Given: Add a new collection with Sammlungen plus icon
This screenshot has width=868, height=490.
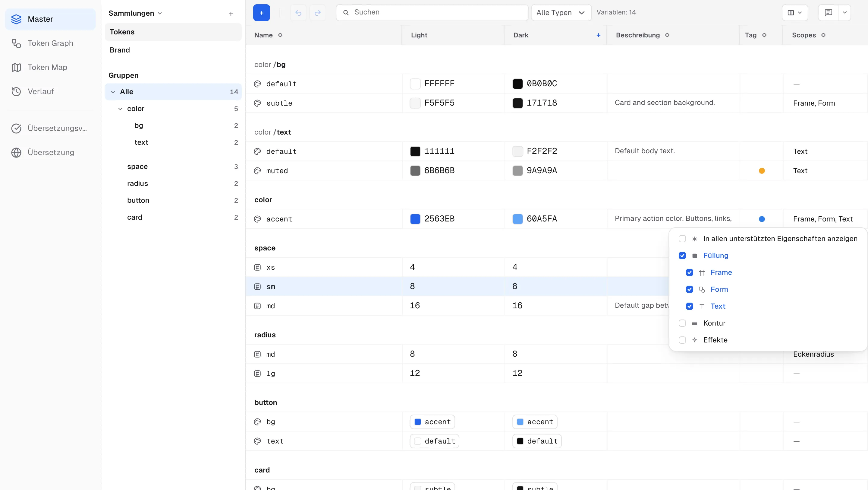Looking at the screenshot, I should click(231, 14).
